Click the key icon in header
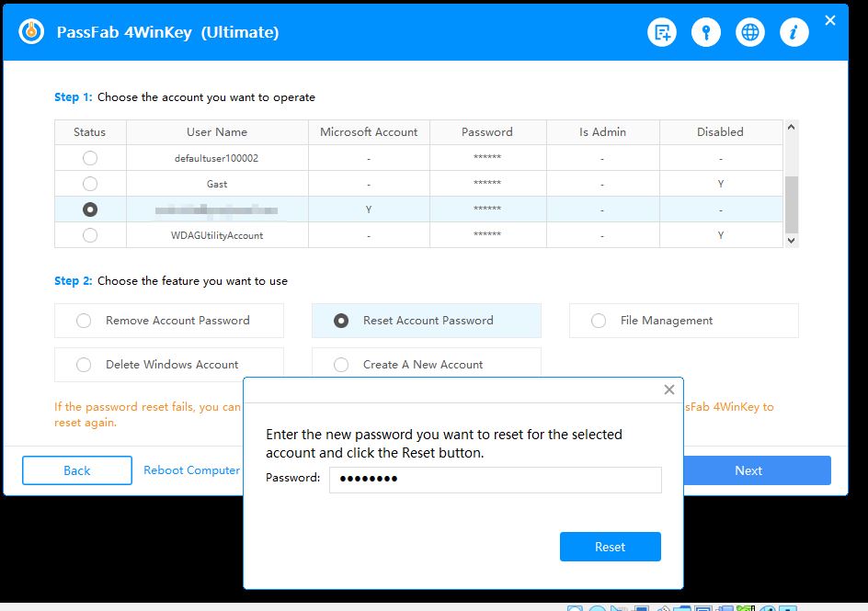The image size is (868, 611). tap(706, 32)
